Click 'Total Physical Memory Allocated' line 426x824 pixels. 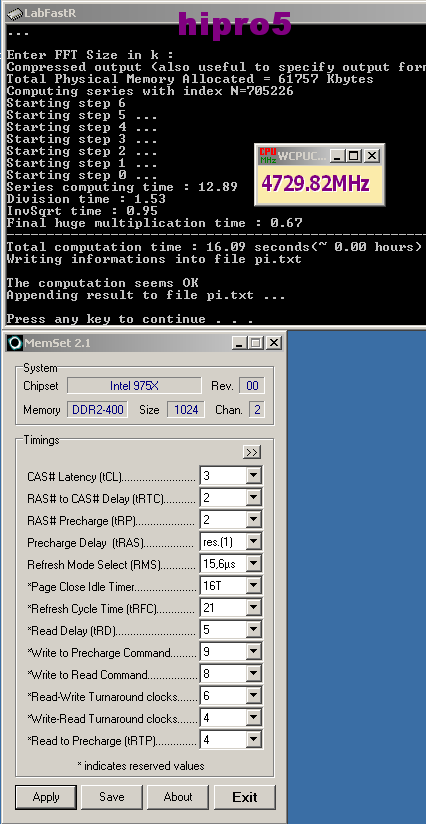point(190,79)
